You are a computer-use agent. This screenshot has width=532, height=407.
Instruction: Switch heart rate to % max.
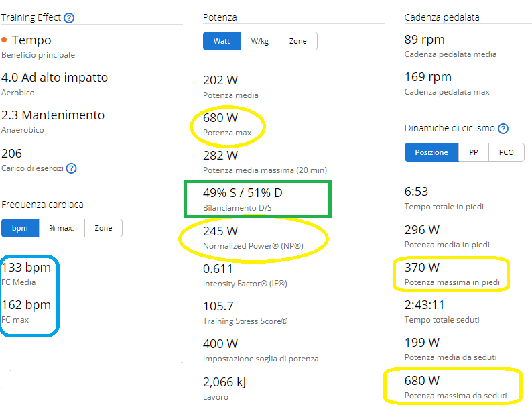(x=62, y=228)
